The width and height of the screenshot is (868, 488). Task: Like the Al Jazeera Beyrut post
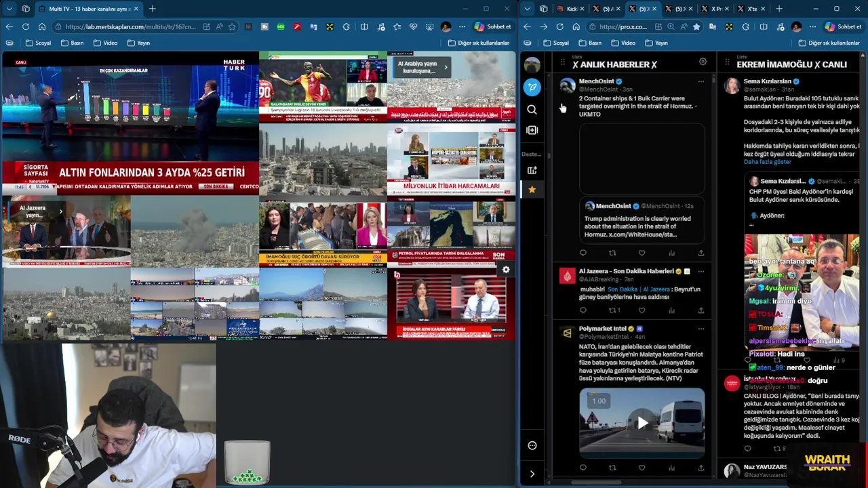[x=642, y=310]
